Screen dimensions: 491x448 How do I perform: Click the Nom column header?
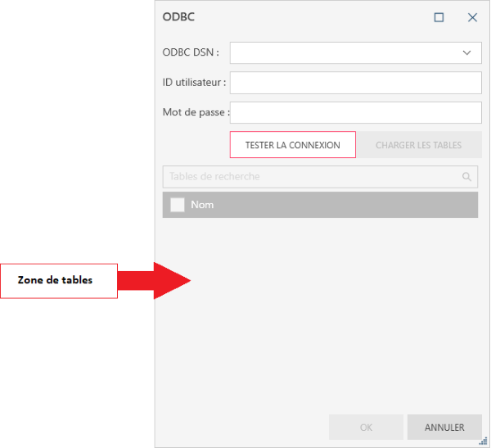click(x=202, y=205)
